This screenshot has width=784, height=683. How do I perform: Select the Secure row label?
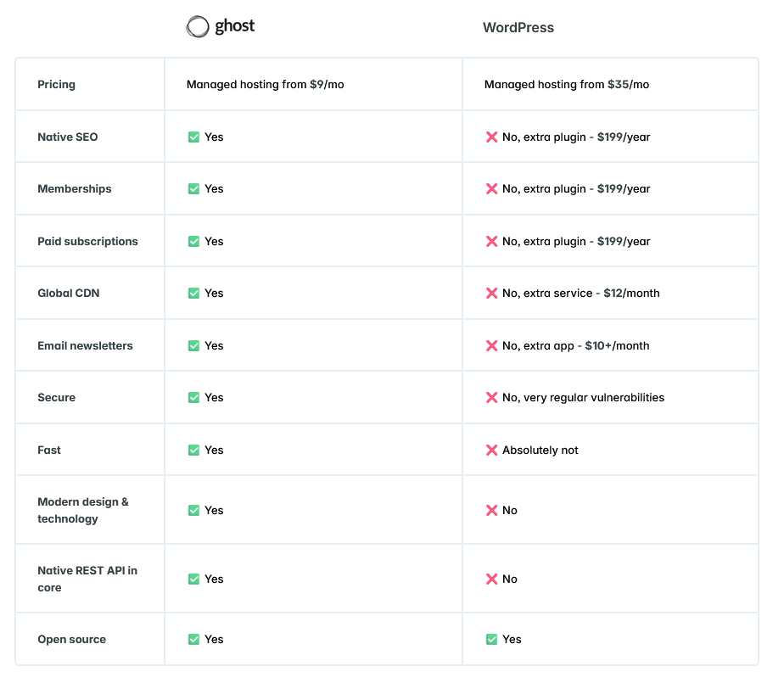point(57,398)
